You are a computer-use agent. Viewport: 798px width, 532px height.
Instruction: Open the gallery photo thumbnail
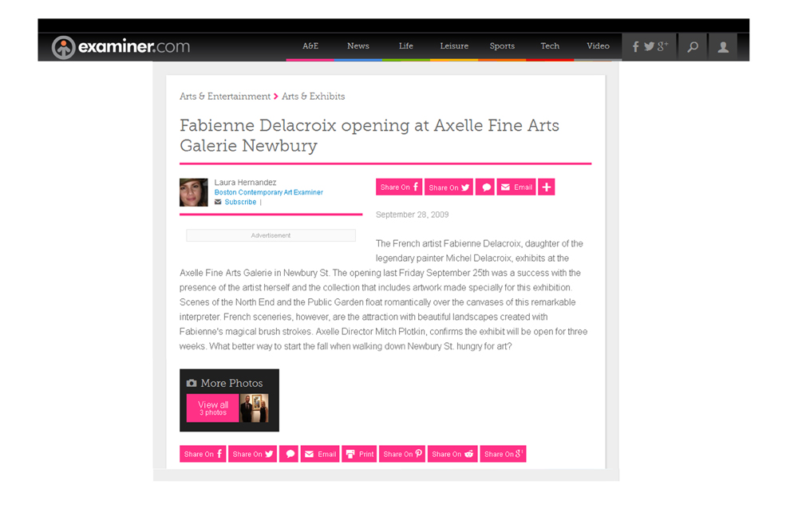[254, 408]
